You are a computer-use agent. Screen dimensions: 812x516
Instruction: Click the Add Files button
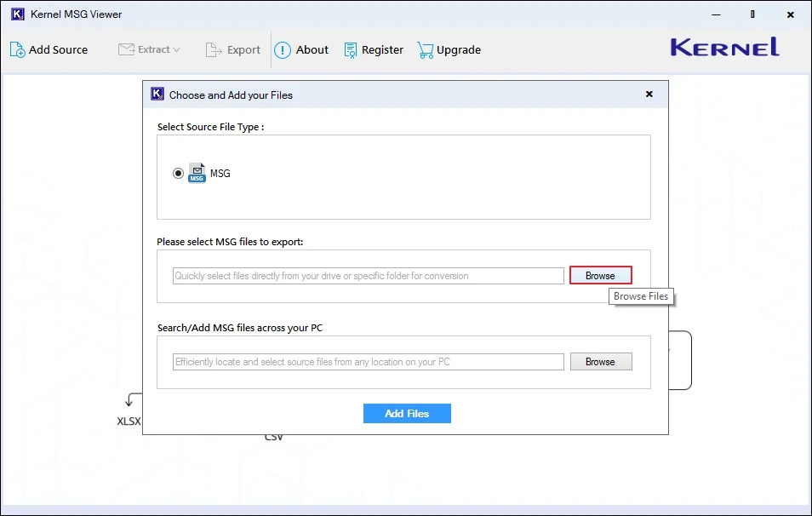(x=407, y=414)
